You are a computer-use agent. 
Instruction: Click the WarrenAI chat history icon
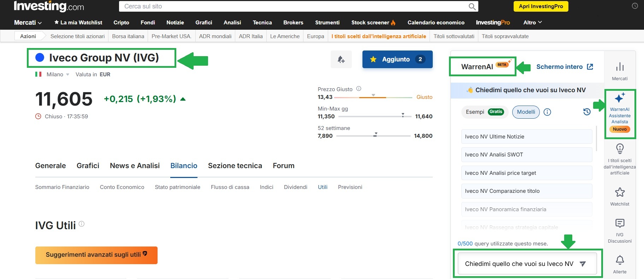[x=587, y=112]
